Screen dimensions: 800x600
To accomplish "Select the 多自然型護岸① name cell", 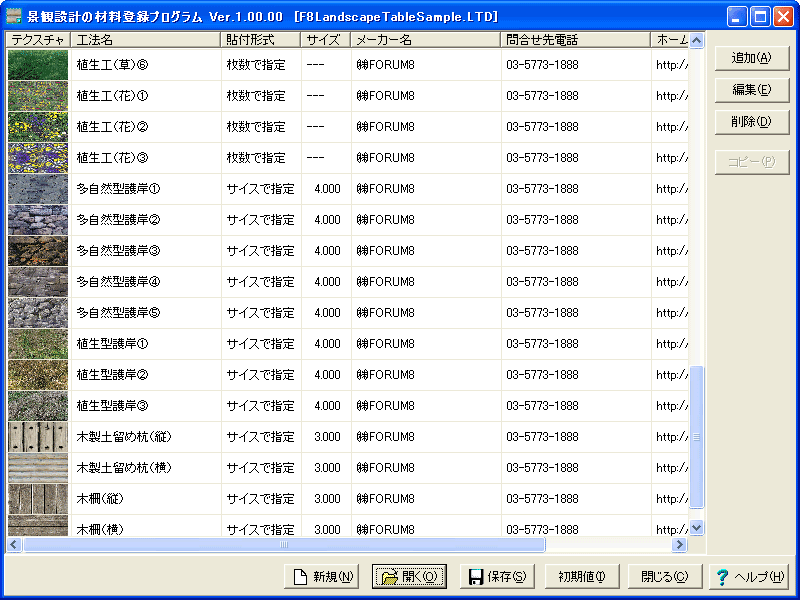I will tap(146, 189).
